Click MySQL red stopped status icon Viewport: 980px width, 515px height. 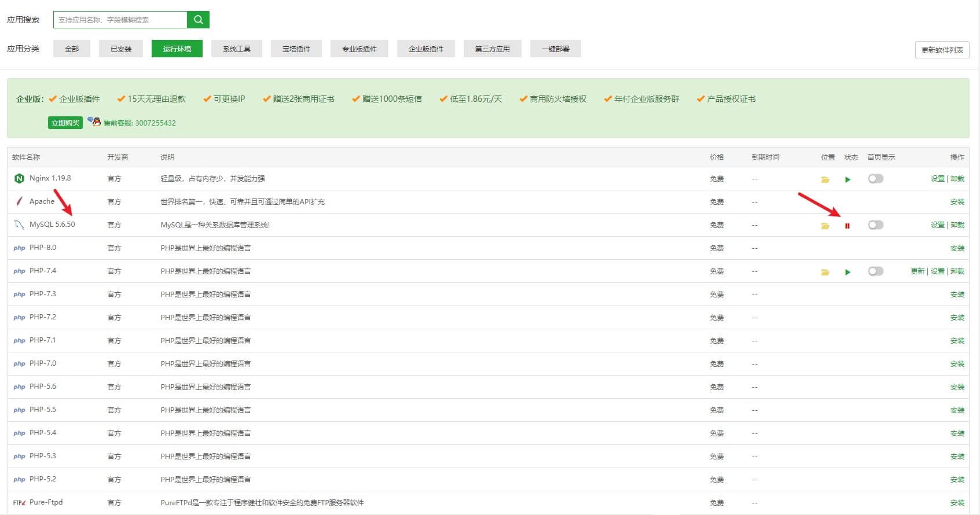[847, 226]
